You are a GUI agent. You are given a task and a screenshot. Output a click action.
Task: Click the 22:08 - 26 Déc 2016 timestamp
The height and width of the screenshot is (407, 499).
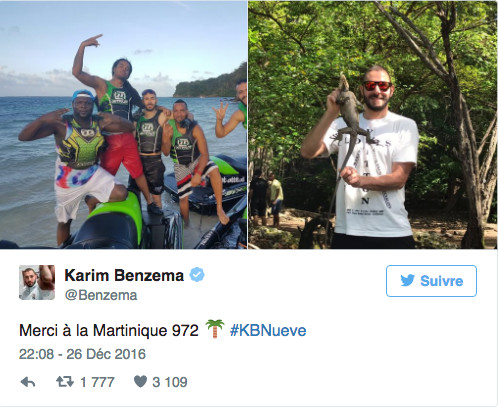click(x=82, y=354)
